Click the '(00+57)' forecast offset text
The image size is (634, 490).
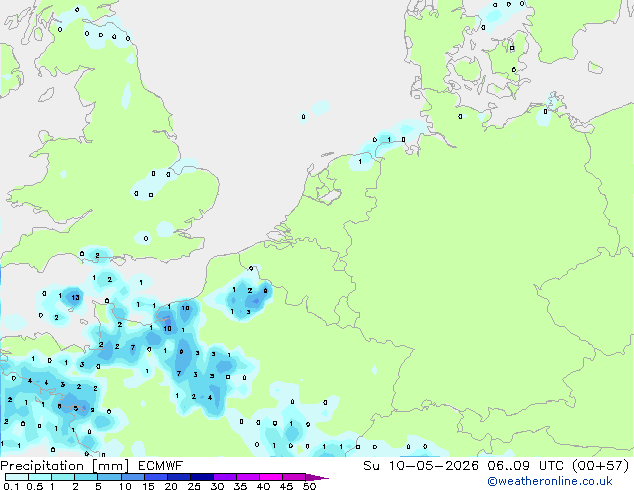point(601,466)
